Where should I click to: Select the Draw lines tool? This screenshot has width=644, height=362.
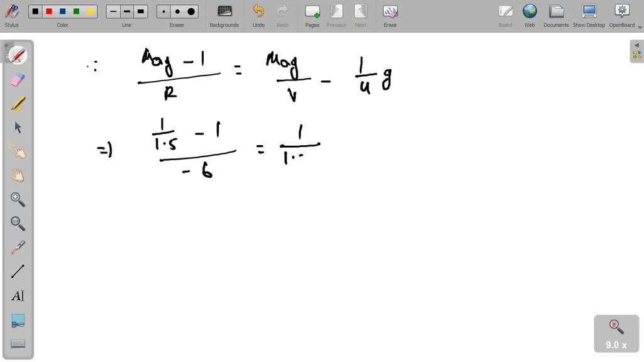click(x=18, y=270)
